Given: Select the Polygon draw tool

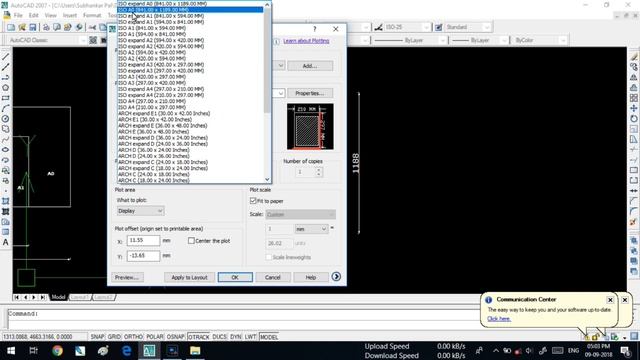Looking at the screenshot, I should 6,88.
